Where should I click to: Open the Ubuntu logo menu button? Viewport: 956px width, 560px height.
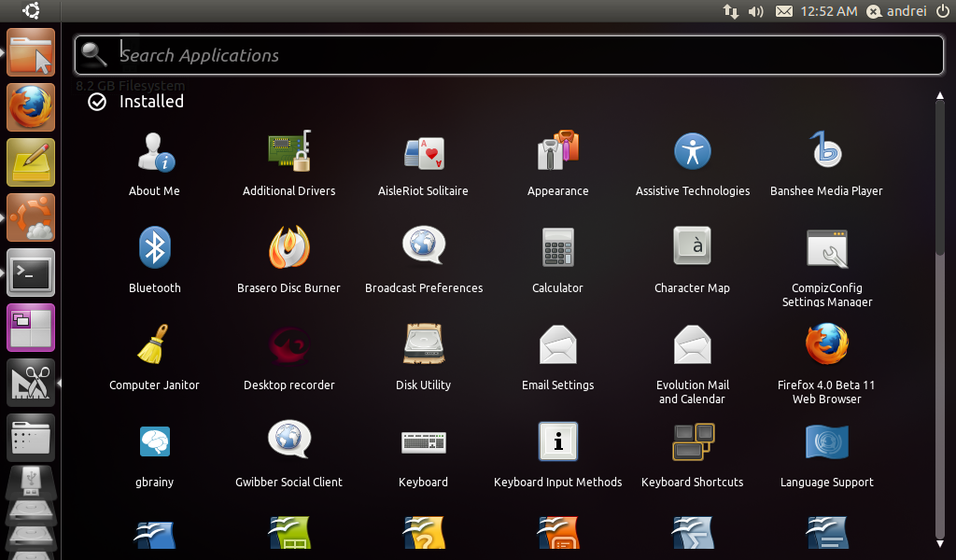coord(31,10)
